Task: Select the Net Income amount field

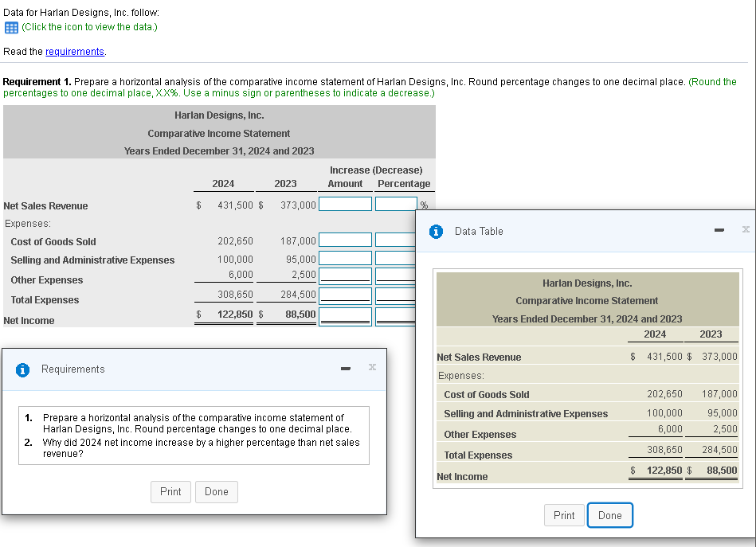Action: 345,317
